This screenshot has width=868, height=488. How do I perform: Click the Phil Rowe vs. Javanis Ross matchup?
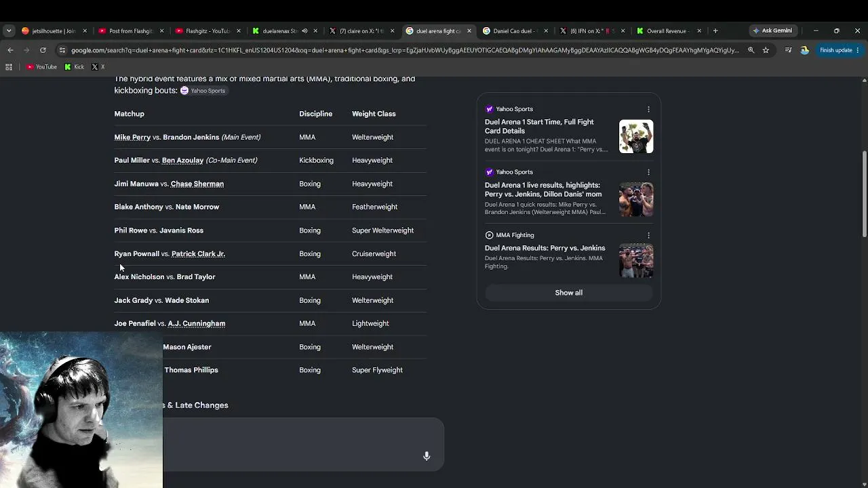[159, 230]
